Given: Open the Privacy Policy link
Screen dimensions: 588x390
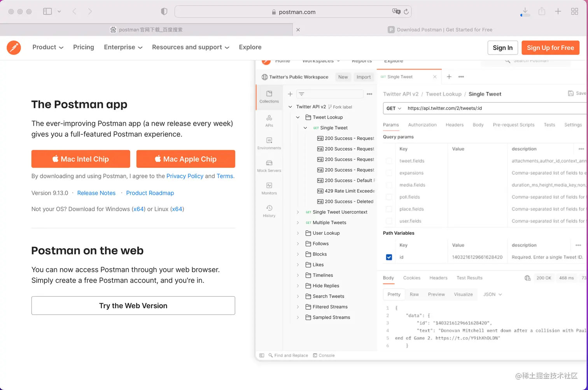Looking at the screenshot, I should click(185, 176).
